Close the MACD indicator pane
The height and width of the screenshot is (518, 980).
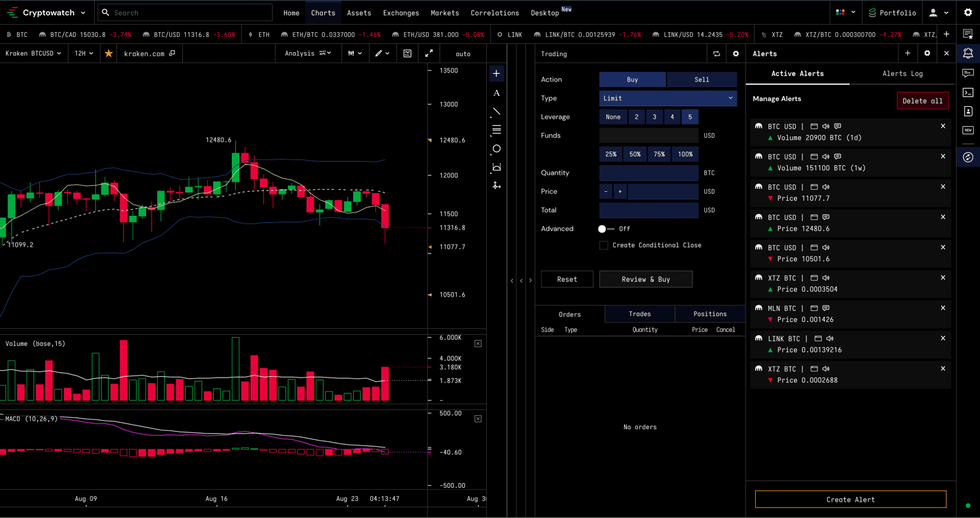coord(478,419)
